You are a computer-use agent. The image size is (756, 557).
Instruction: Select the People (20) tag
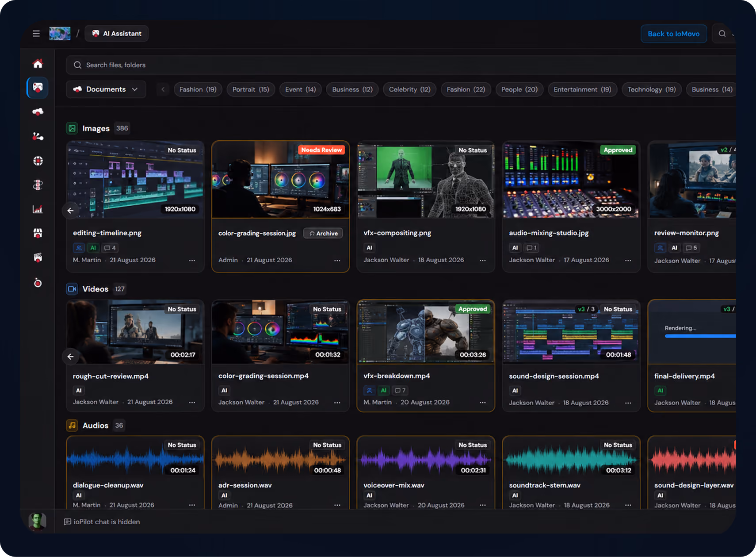(x=519, y=89)
